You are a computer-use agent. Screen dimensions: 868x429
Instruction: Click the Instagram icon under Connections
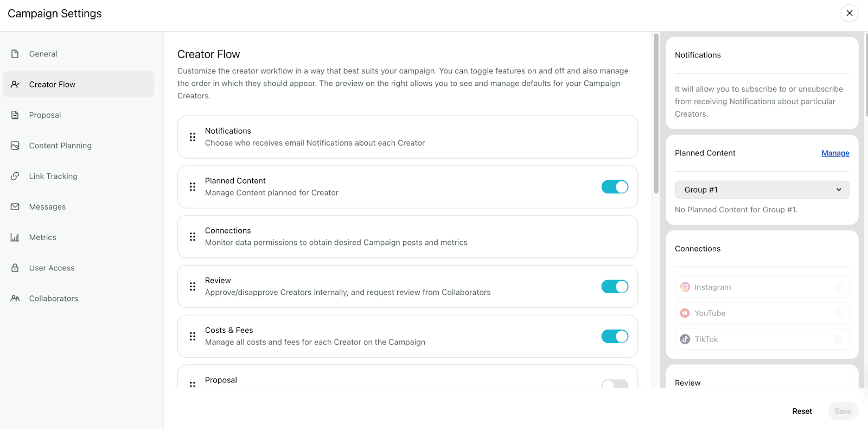pos(685,287)
